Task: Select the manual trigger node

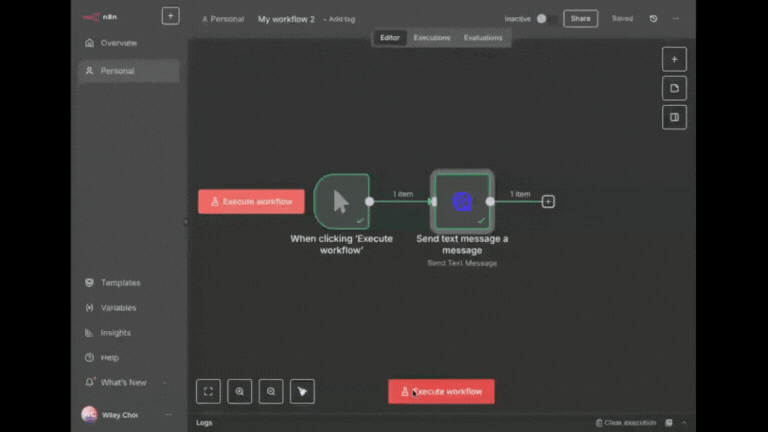Action: coord(341,201)
